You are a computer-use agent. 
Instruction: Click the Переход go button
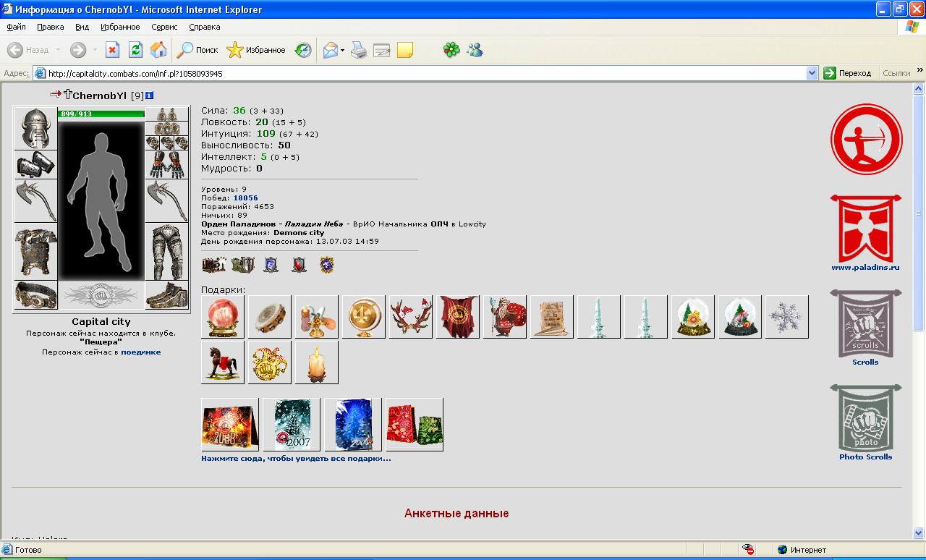(x=848, y=73)
